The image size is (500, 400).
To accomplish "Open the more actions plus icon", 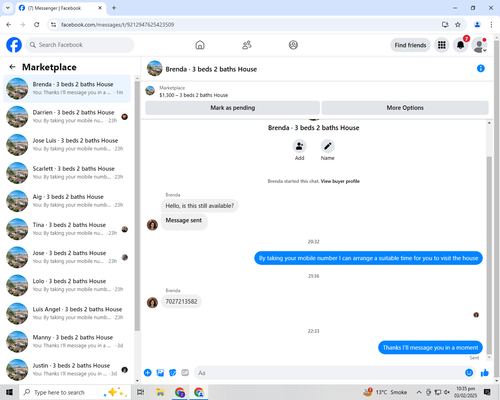I will pos(148,373).
